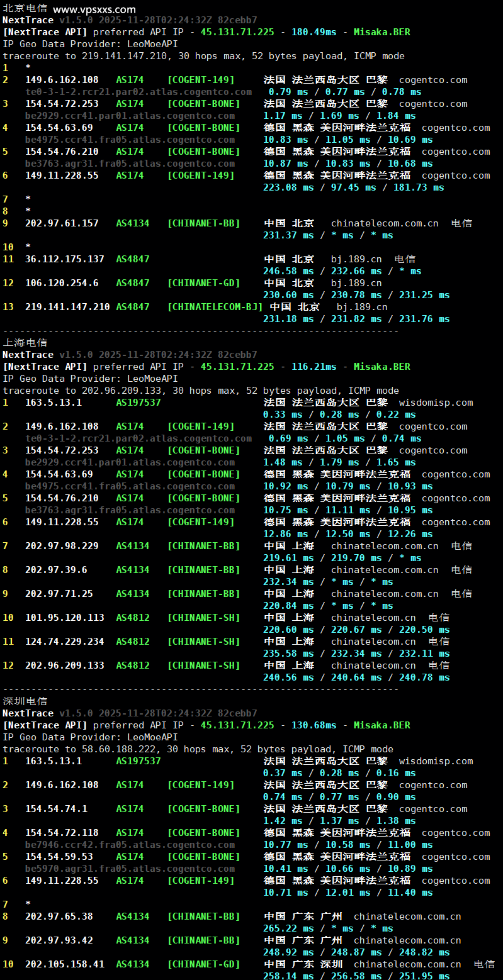The image size is (503, 980).
Task: Click latency '12.86 ms / 12.50 ms / 12.26 ms'
Action: pos(348,534)
